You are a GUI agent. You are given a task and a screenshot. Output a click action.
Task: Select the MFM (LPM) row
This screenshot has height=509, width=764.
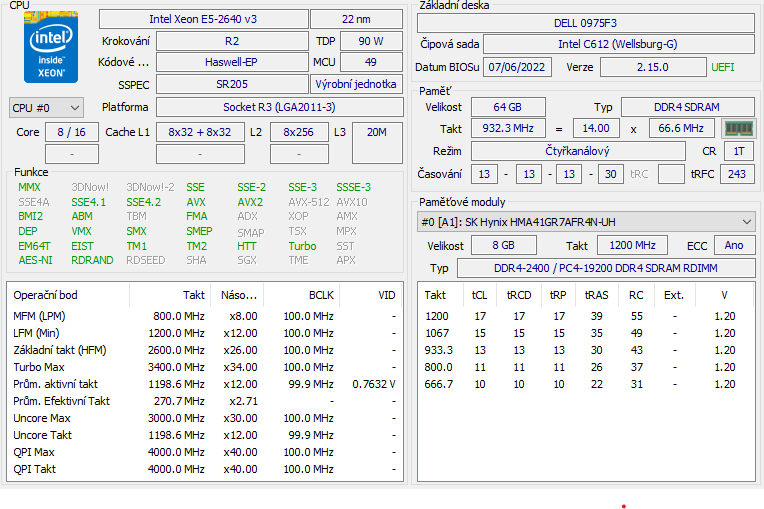pyautogui.click(x=205, y=316)
